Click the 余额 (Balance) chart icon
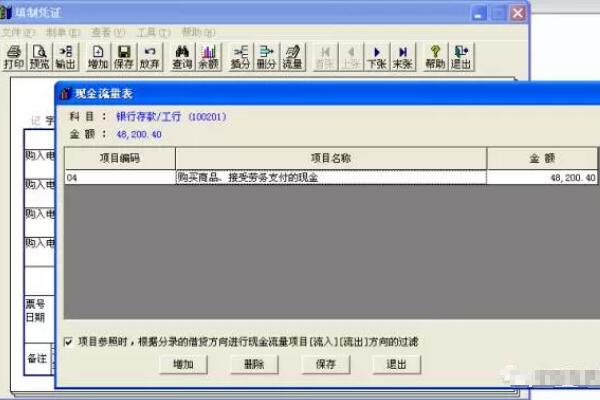The height and width of the screenshot is (400, 600). pyautogui.click(x=208, y=56)
